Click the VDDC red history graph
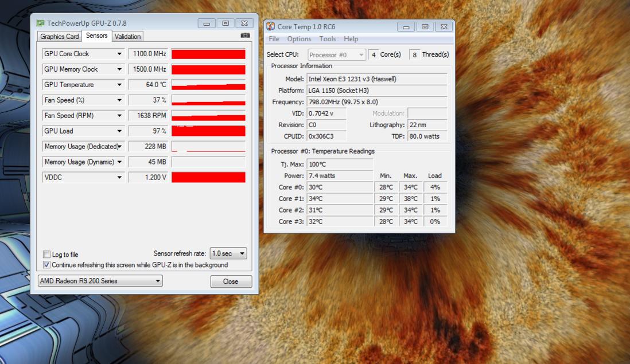Viewport: 630px width, 364px height. tap(208, 177)
